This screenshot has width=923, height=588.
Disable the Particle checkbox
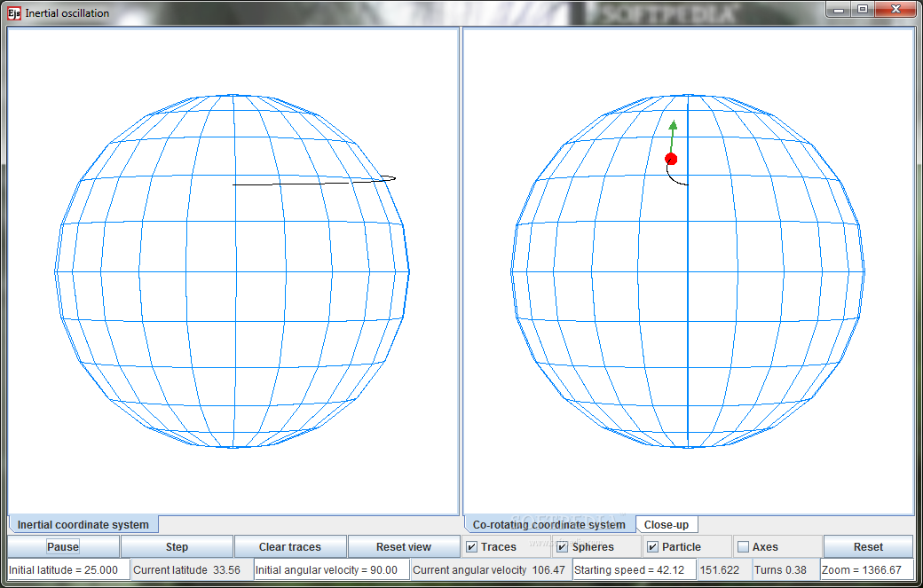pyautogui.click(x=652, y=547)
